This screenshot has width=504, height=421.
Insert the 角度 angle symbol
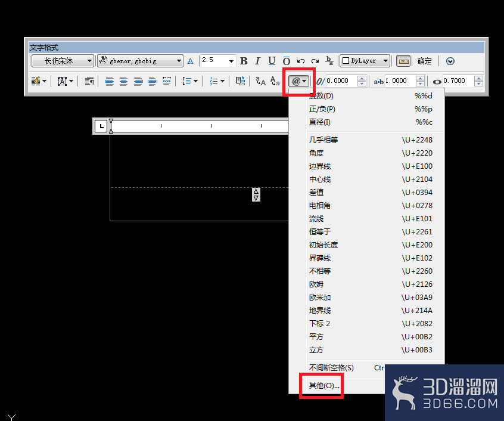click(x=371, y=153)
